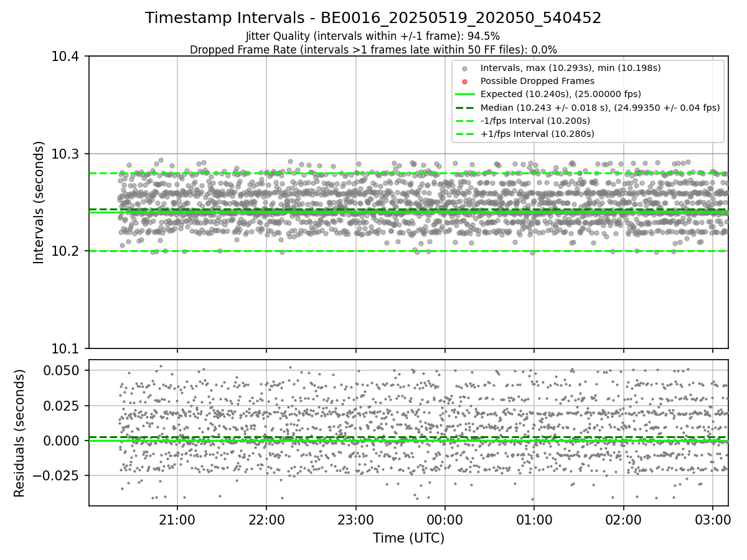Click legend entry "Expected (10.240s), (25.00000 fps)"
Image resolution: width=747 pixels, height=560 pixels.
coord(561,95)
